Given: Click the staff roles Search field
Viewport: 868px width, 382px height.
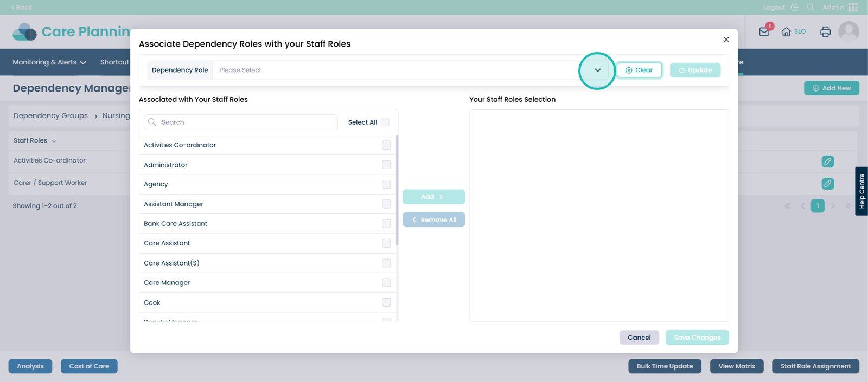Looking at the screenshot, I should point(241,122).
